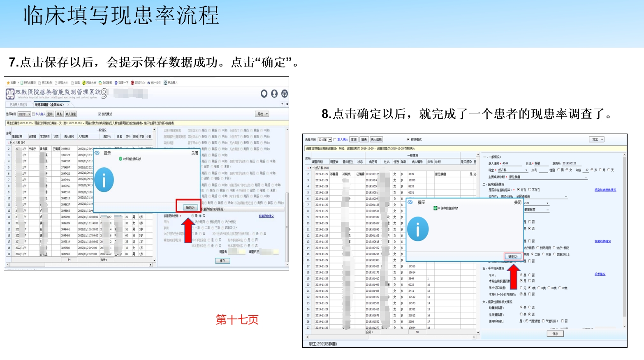Image resolution: width=644 pixels, height=360 pixels.
Task: Open 手术情况 link
Action: (600, 274)
